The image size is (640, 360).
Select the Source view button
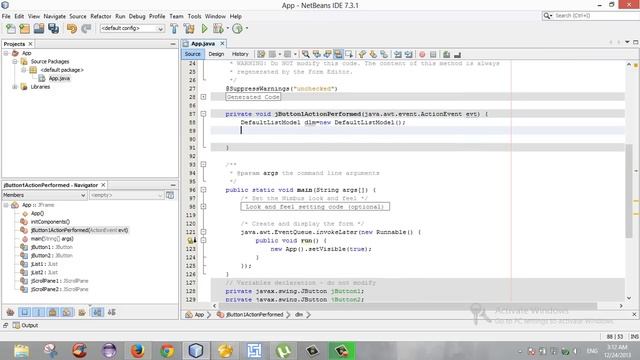tap(193, 54)
